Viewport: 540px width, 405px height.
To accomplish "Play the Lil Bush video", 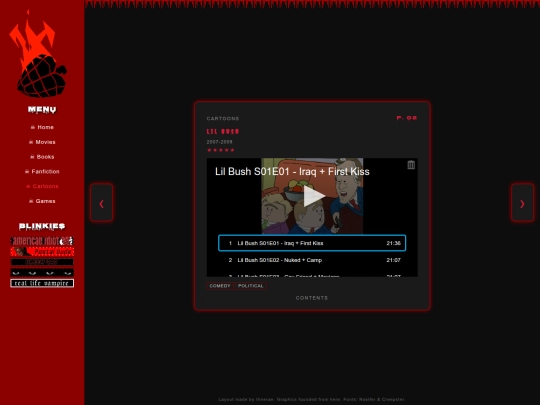I will coord(313,196).
